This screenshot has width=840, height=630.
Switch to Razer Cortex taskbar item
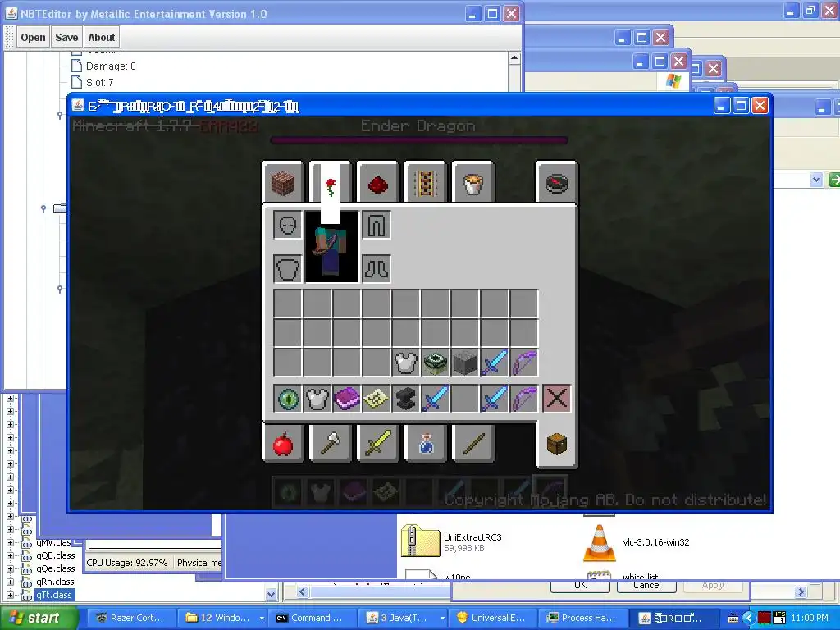click(131, 618)
